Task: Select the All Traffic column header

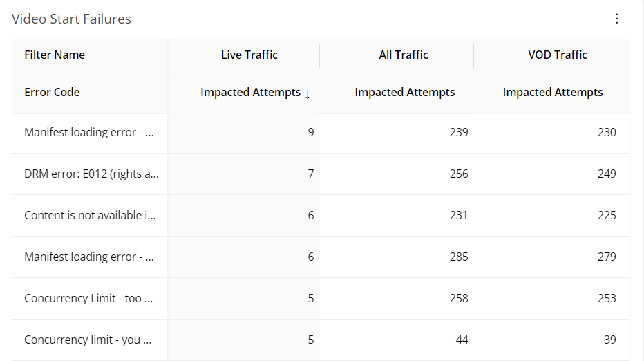Action: [x=404, y=55]
